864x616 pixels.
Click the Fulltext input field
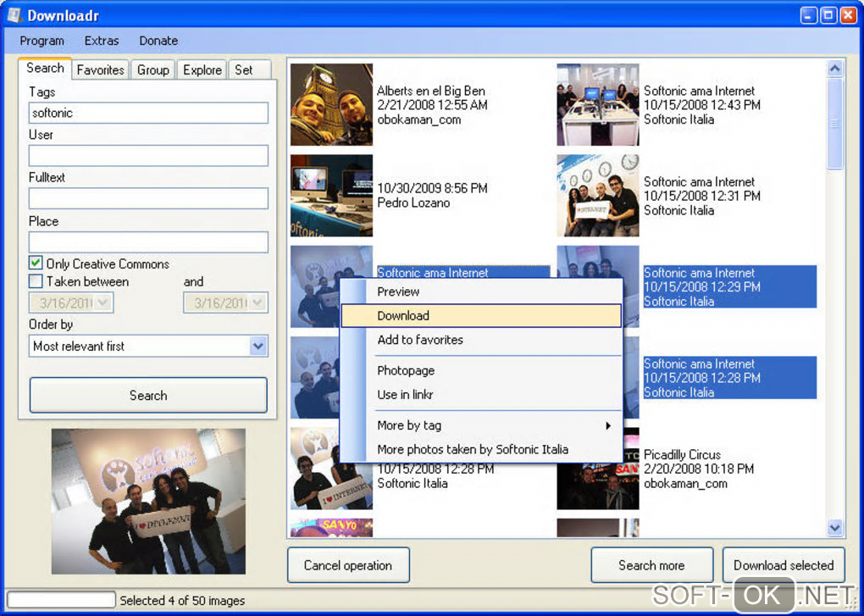click(148, 198)
